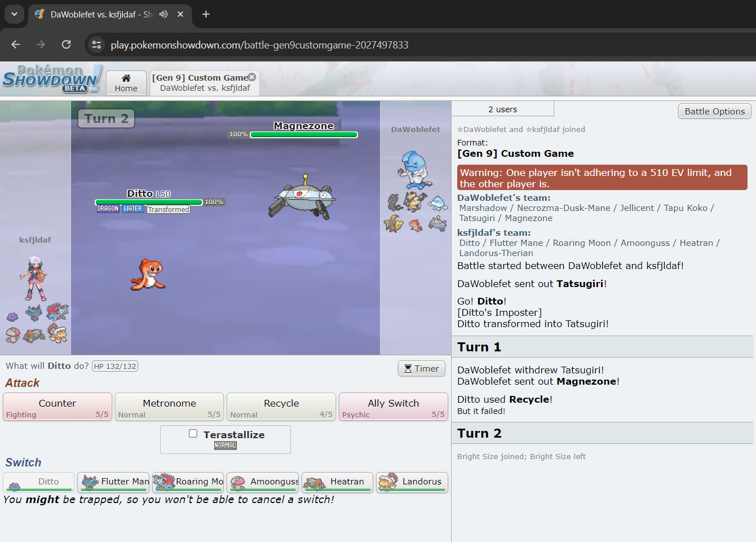Click the browser forward arrow
756x542 pixels.
point(41,45)
